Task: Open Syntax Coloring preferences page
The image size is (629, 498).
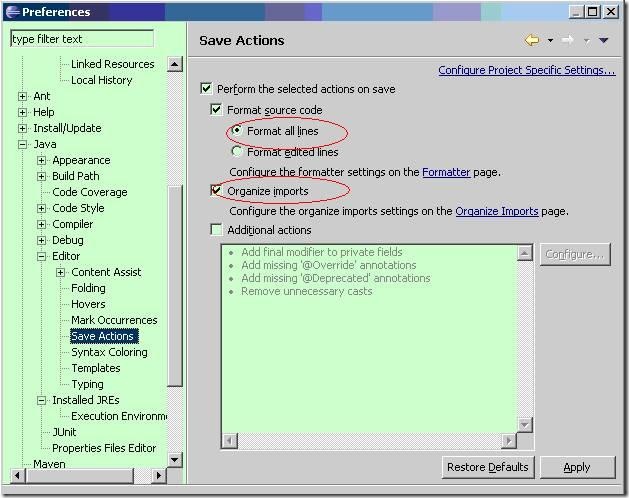Action: 109,352
